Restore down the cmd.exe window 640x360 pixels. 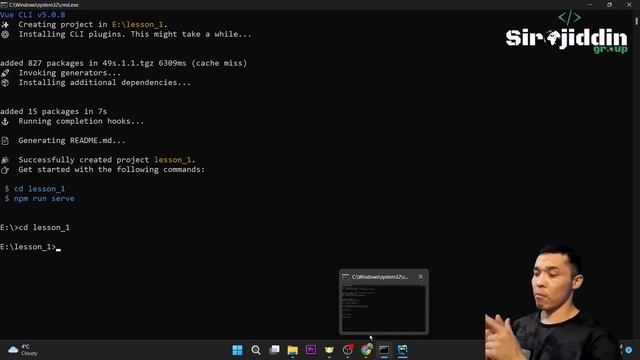coord(609,4)
